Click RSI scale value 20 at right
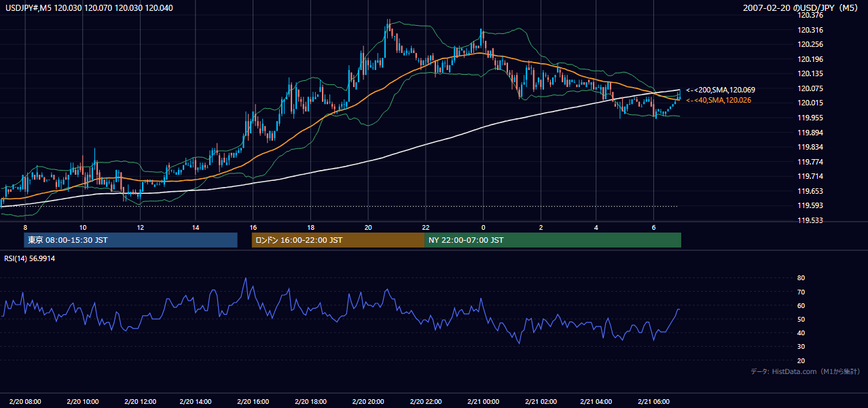 [801, 360]
